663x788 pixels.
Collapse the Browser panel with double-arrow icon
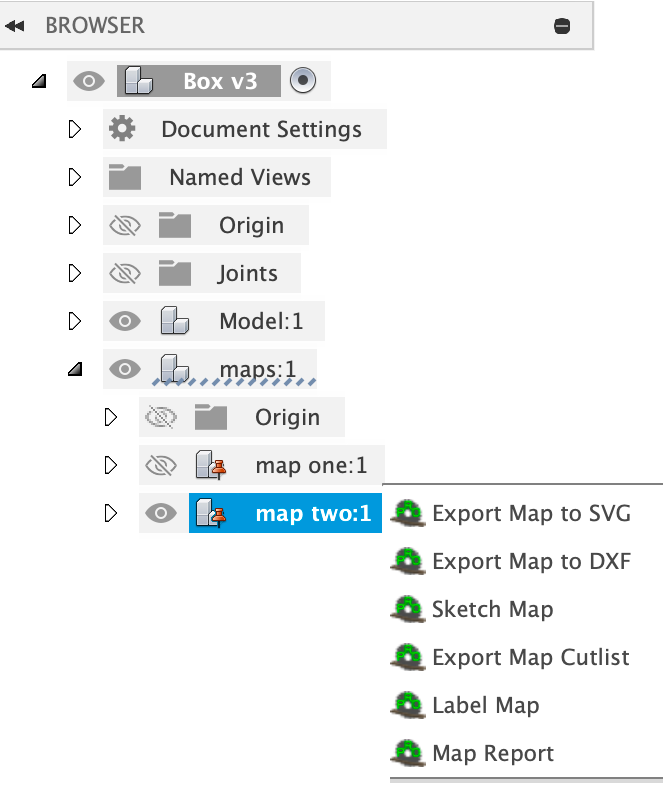(x=15, y=26)
